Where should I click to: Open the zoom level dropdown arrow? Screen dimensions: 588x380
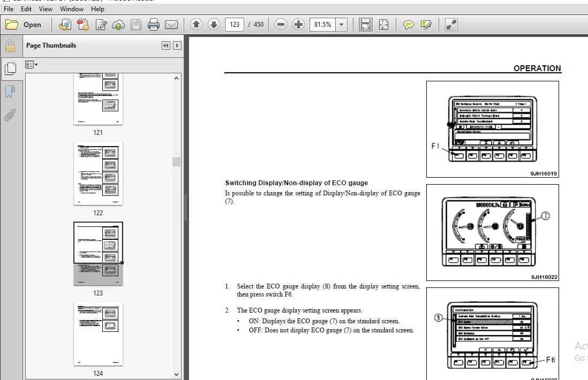point(341,25)
